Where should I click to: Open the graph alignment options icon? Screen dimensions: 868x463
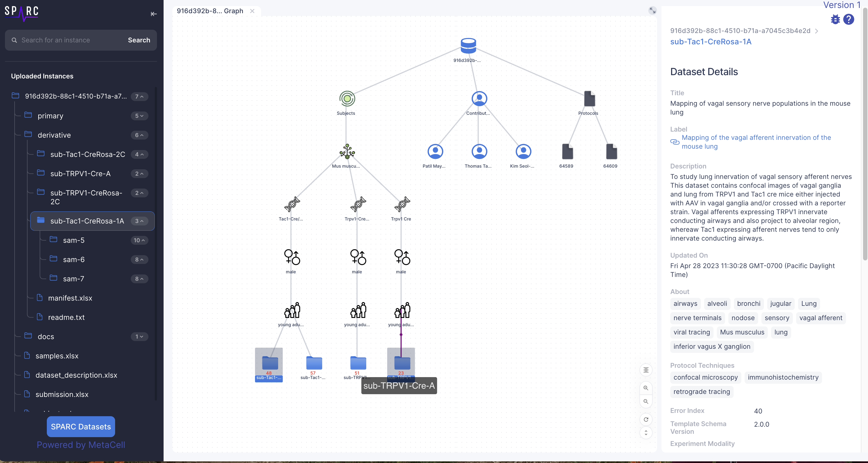646,370
